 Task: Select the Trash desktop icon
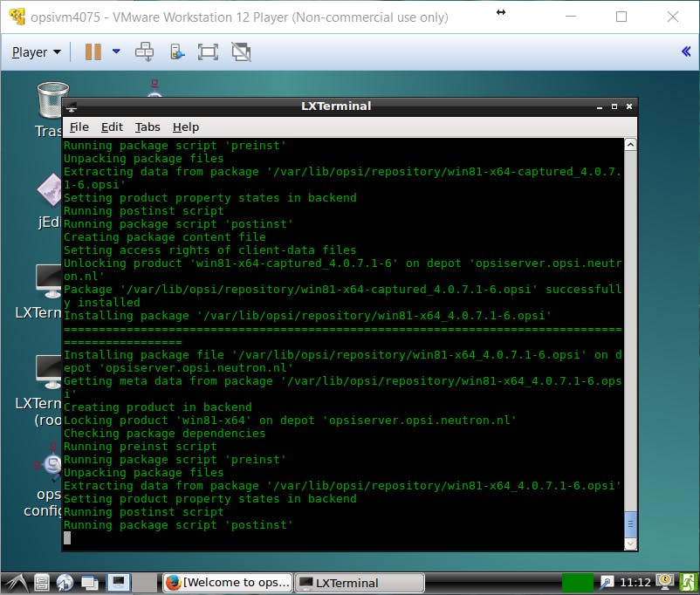coord(48,110)
